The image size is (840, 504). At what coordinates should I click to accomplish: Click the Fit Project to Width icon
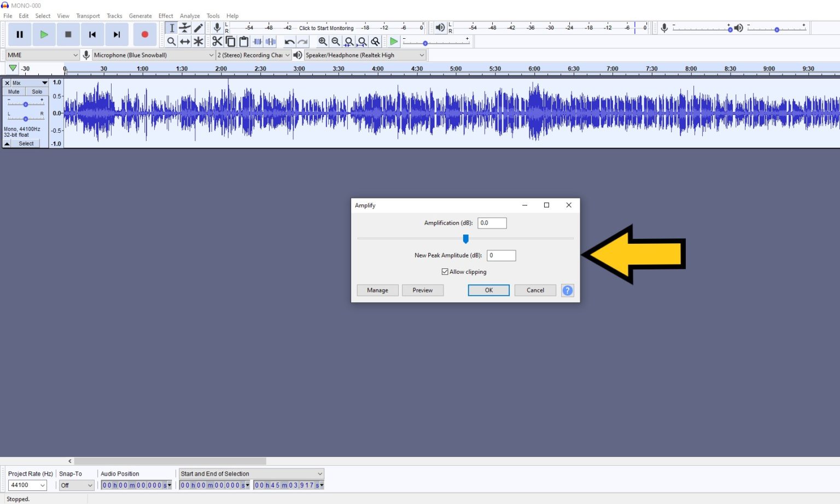click(x=362, y=41)
